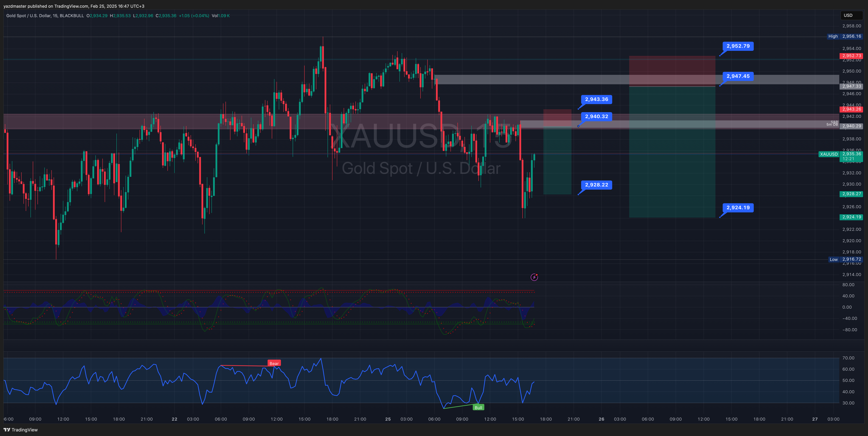The width and height of the screenshot is (868, 436).
Task: Click the Gold Spot / U.S. Dollar symbol title
Action: point(45,15)
